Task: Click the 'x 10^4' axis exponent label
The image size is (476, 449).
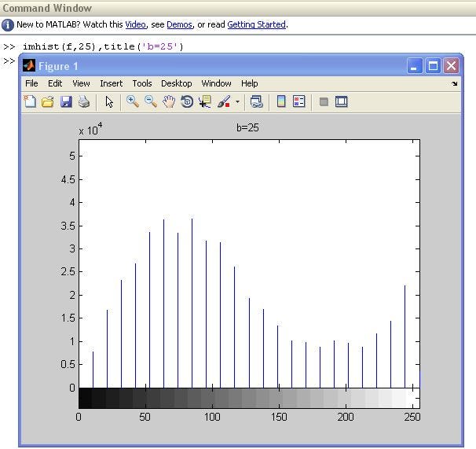Action: [x=90, y=130]
